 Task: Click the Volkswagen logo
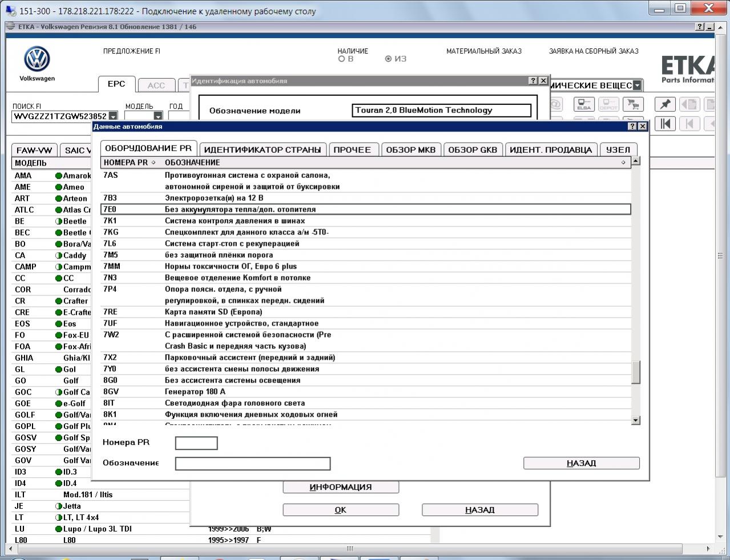[37, 59]
